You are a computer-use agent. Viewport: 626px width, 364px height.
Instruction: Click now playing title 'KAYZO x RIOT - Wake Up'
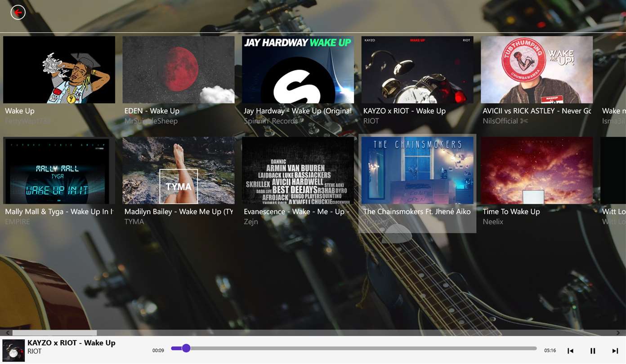point(72,343)
